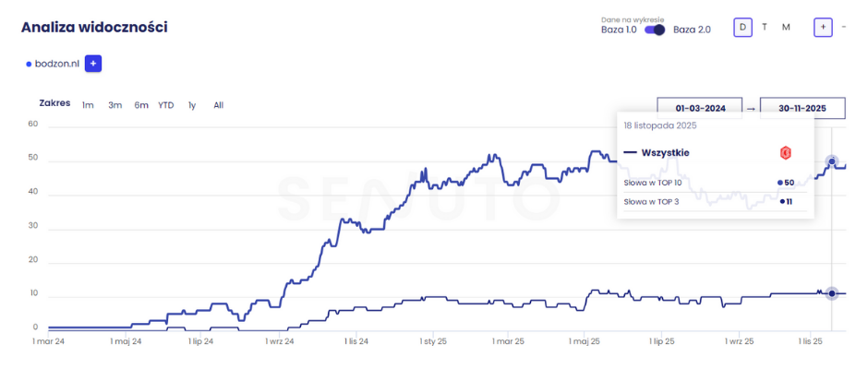
Task: Click the bodzon.nl domain legend dot
Action: click(29, 64)
